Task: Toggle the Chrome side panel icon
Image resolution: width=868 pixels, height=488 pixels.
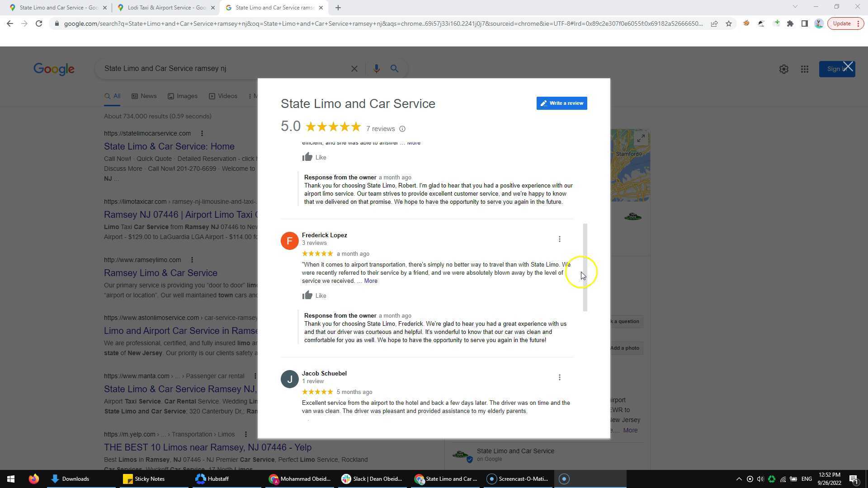Action: [804, 23]
